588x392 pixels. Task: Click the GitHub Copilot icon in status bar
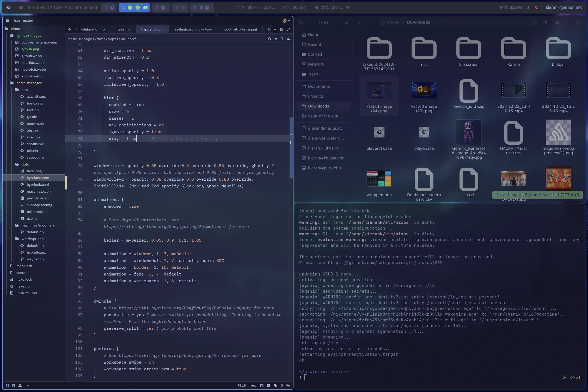(x=262, y=385)
